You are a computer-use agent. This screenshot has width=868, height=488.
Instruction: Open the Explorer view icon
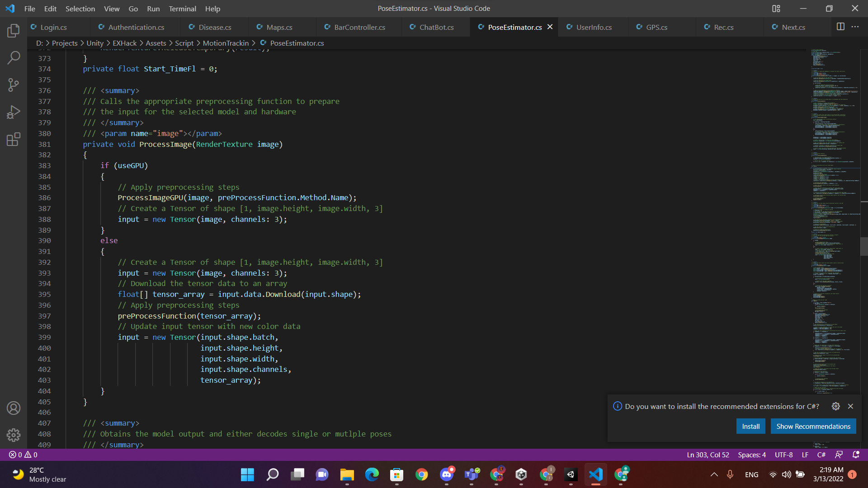(14, 31)
